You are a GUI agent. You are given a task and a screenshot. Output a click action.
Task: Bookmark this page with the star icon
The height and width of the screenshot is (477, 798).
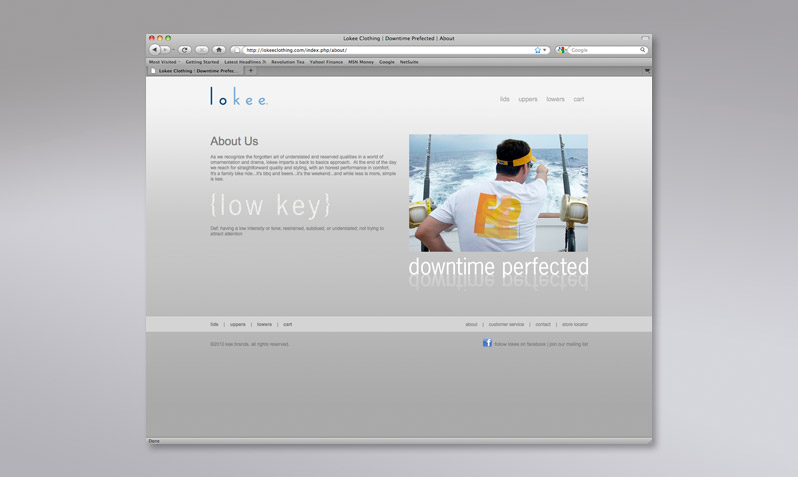pos(537,50)
